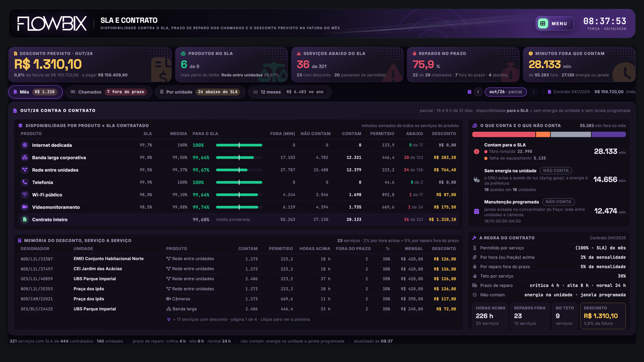Click the red segment of the minutes bar

504,134
